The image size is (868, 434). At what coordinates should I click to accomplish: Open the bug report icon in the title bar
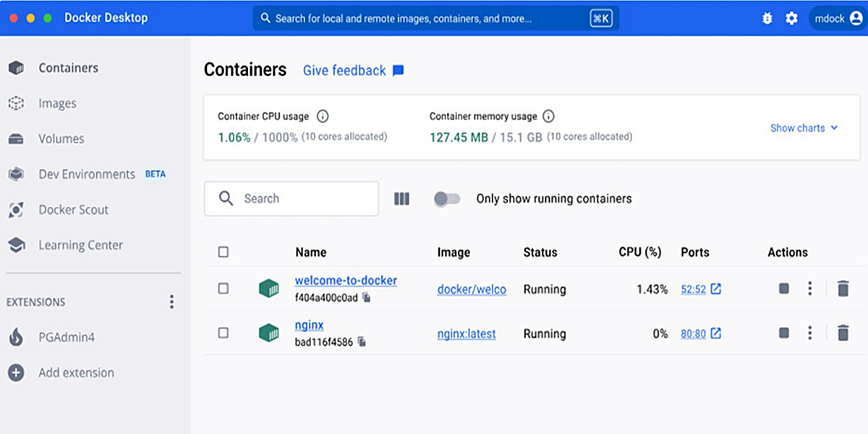[766, 18]
